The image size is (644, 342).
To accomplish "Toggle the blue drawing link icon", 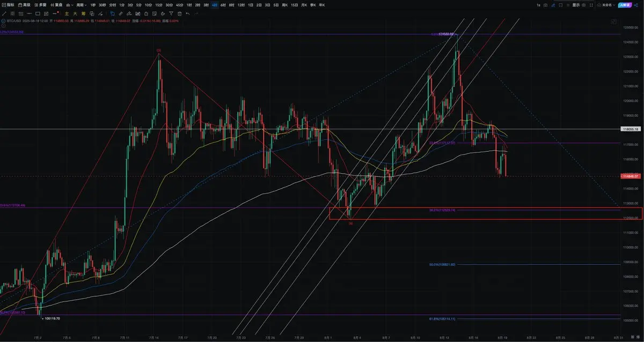I will (x=553, y=5).
